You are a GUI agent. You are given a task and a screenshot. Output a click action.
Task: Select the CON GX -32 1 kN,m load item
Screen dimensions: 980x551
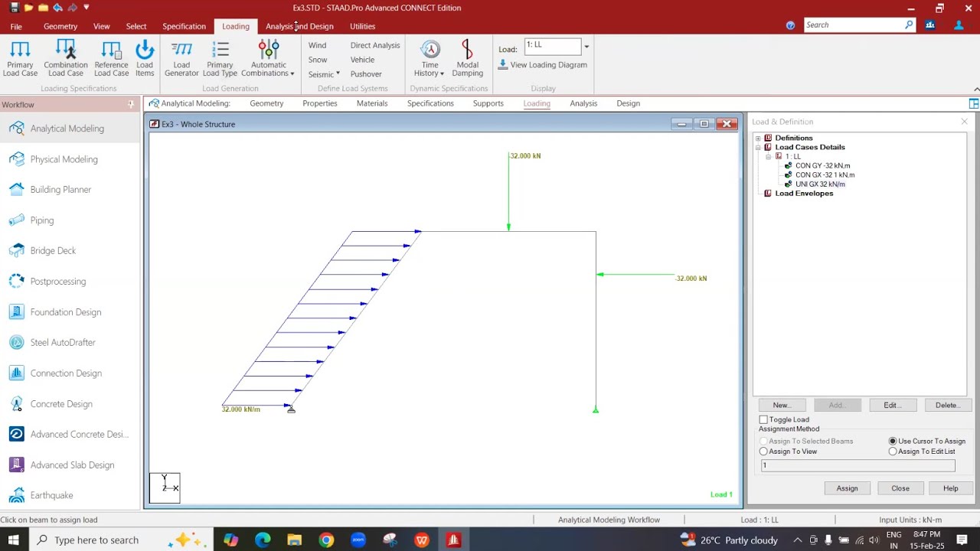825,175
